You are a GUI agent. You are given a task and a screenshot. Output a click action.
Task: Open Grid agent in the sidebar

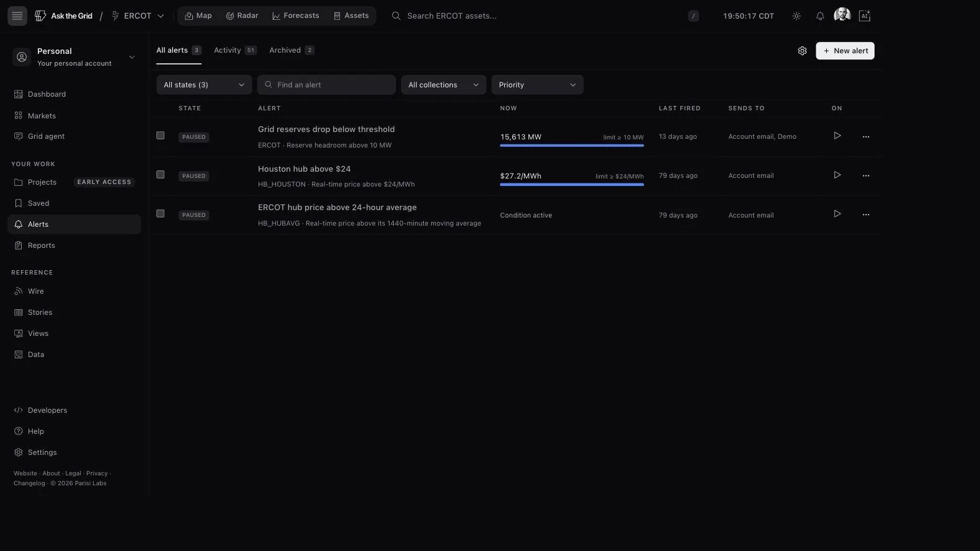(74, 136)
